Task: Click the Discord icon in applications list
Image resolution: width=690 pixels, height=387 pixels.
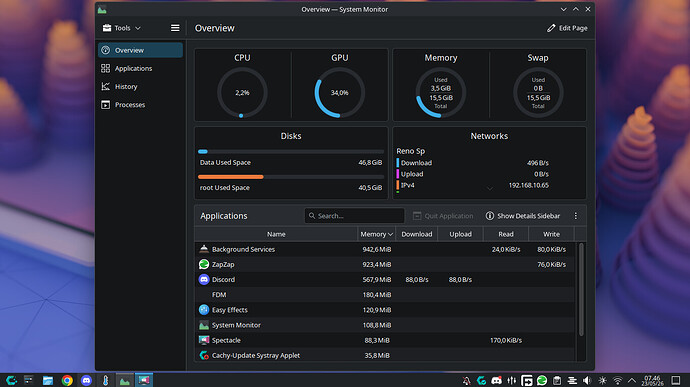Action: tap(204, 280)
